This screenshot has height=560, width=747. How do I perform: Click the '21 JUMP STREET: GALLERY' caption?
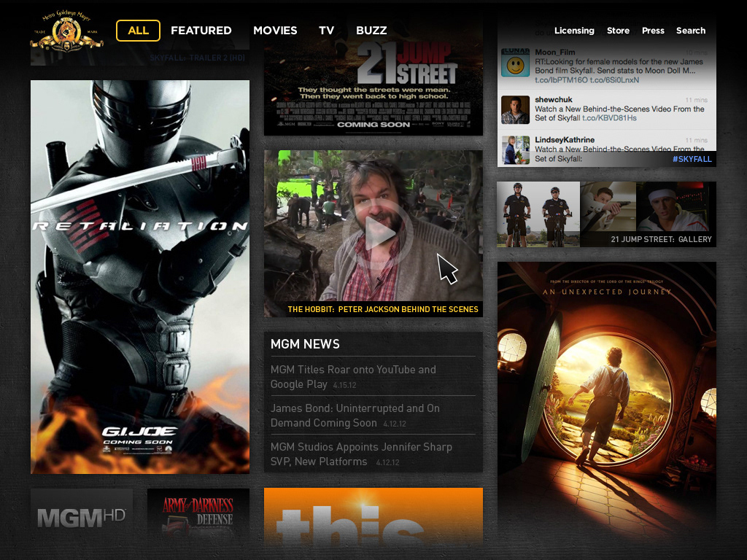point(661,239)
